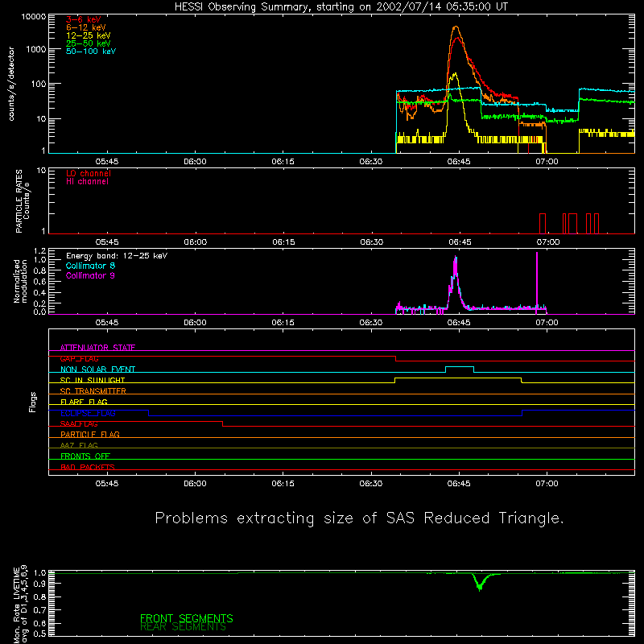Click the FRONTS_OFF flag label
Screen dimensions: 644x644
point(85,456)
